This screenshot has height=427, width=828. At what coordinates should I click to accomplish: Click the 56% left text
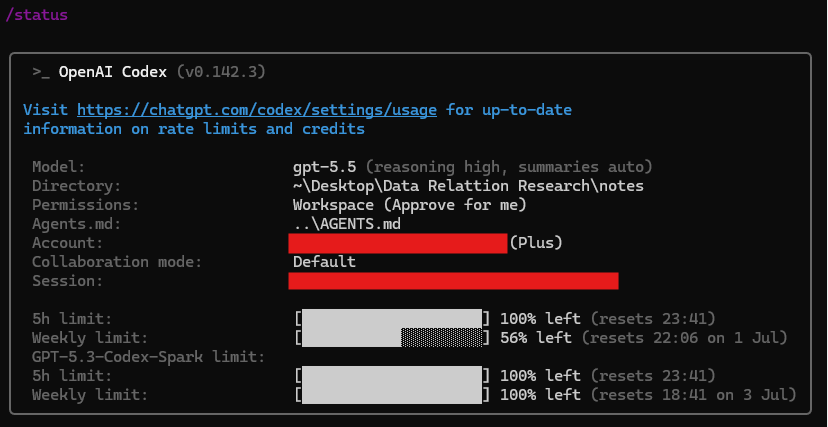[535, 337]
